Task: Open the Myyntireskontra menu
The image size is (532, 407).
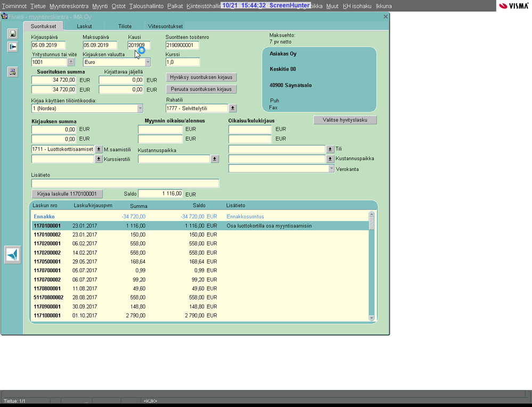Action: click(69, 6)
